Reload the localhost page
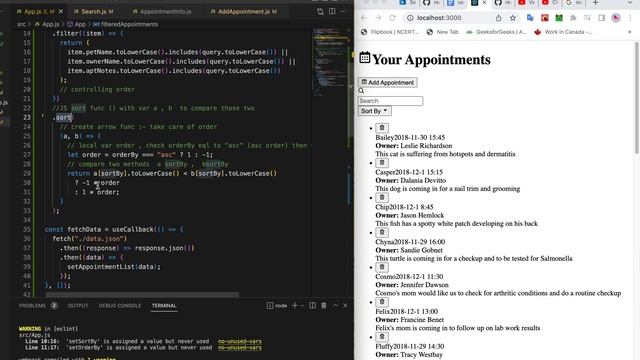Screen dimensions: 640x360 (x=392, y=18)
